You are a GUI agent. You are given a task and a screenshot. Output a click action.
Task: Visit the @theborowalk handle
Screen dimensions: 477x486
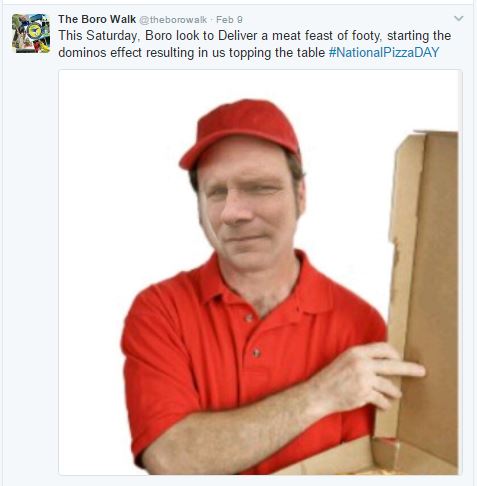(x=173, y=20)
